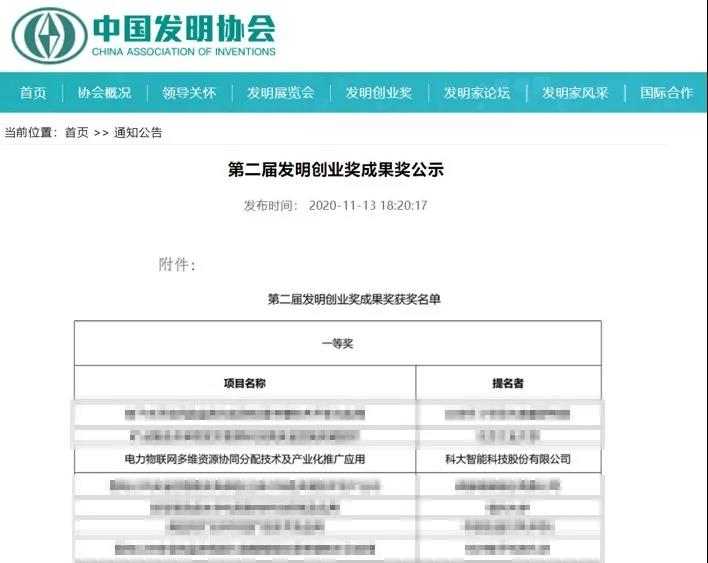708x563 pixels.
Task: Click the 一等奖 table section header
Action: click(337, 343)
